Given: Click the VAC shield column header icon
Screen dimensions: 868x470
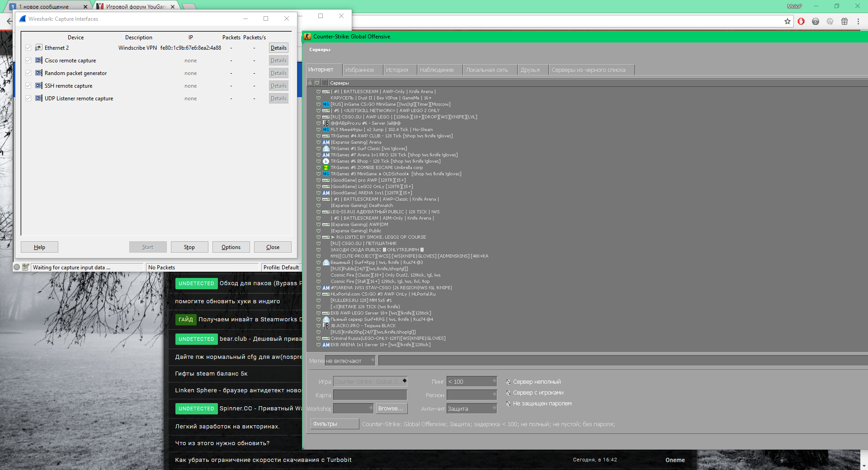Looking at the screenshot, I should point(317,83).
